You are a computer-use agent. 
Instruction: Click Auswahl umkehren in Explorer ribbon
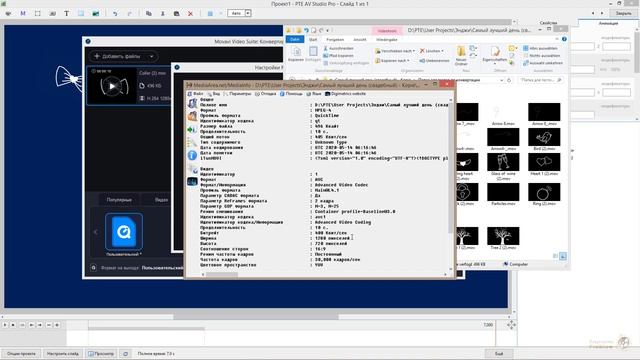click(x=543, y=63)
